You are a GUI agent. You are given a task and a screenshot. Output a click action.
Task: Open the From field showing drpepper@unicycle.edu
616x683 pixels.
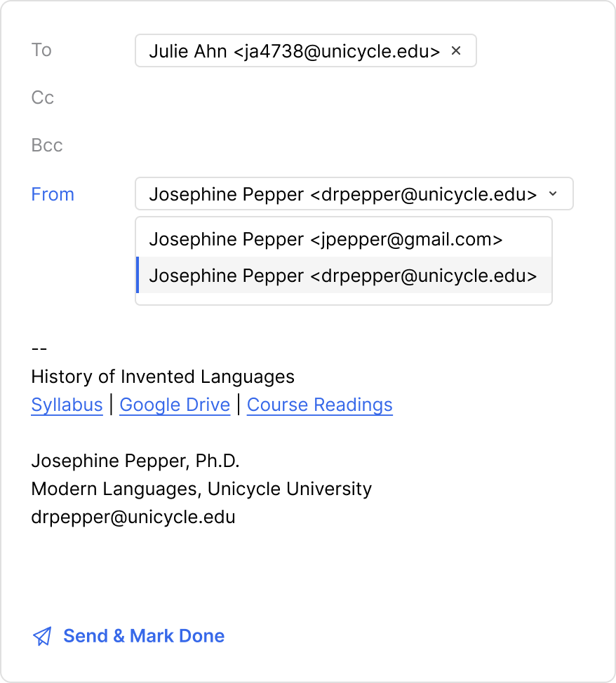[x=354, y=194]
